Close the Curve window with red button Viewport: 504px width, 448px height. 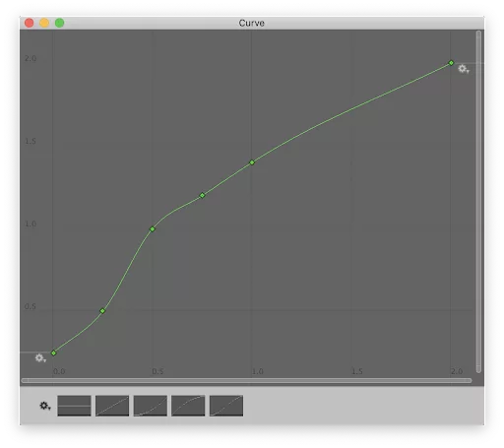(x=30, y=23)
